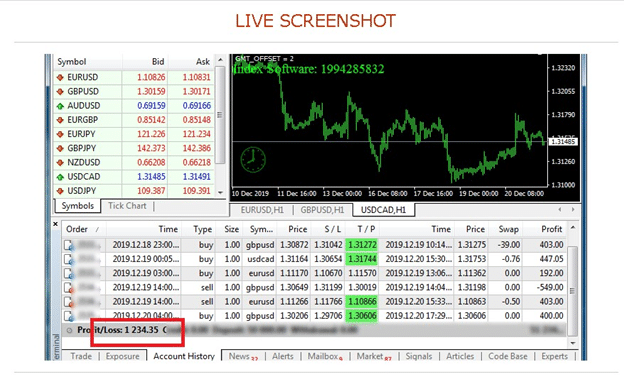Click the USDCAD green up-arrow icon
This screenshot has width=624, height=384.
(60, 177)
